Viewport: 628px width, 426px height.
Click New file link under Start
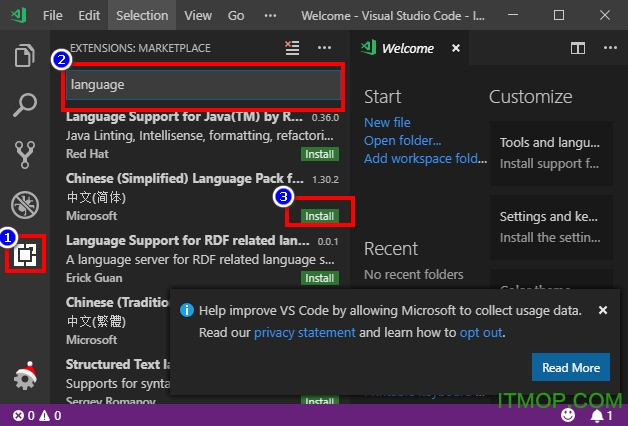click(x=387, y=123)
